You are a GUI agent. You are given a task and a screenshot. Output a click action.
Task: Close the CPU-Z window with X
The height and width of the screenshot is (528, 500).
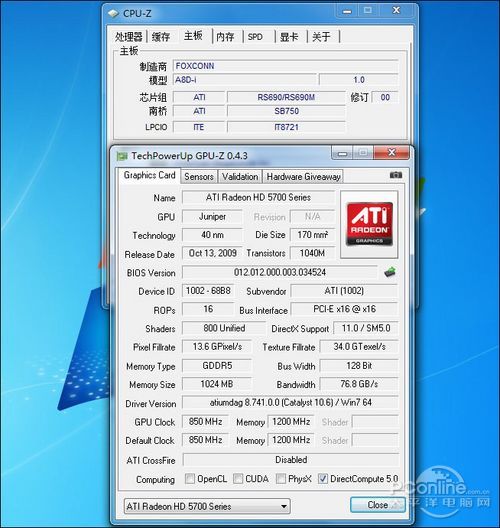click(x=396, y=10)
